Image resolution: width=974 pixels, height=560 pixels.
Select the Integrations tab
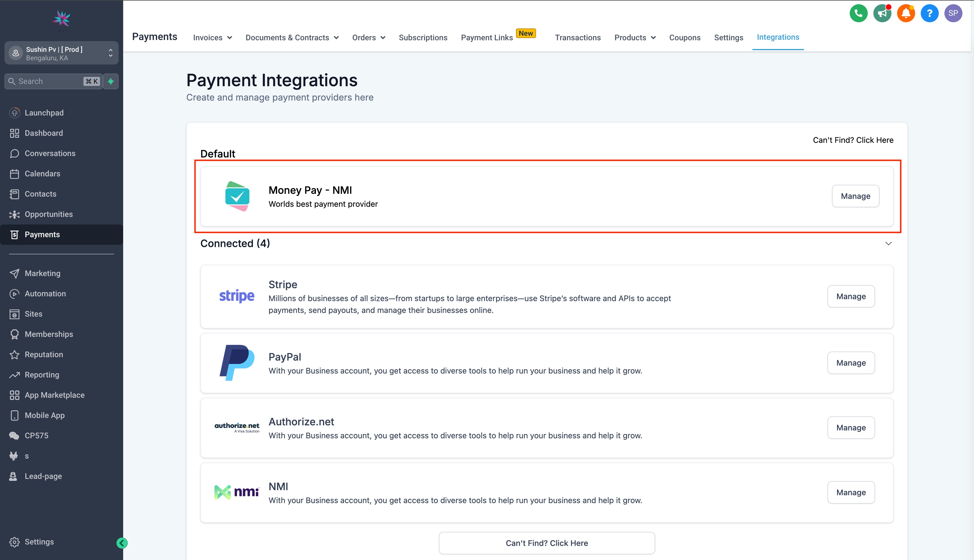pos(778,37)
